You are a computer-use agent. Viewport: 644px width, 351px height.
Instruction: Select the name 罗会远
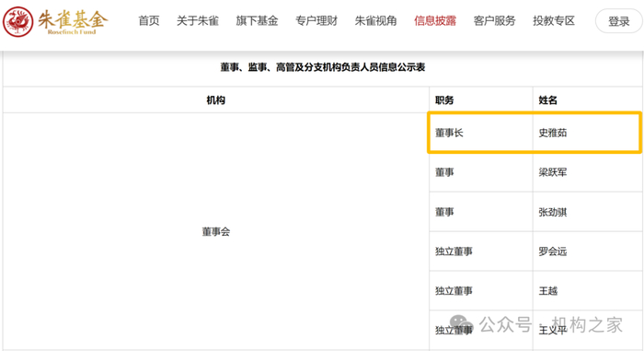553,252
